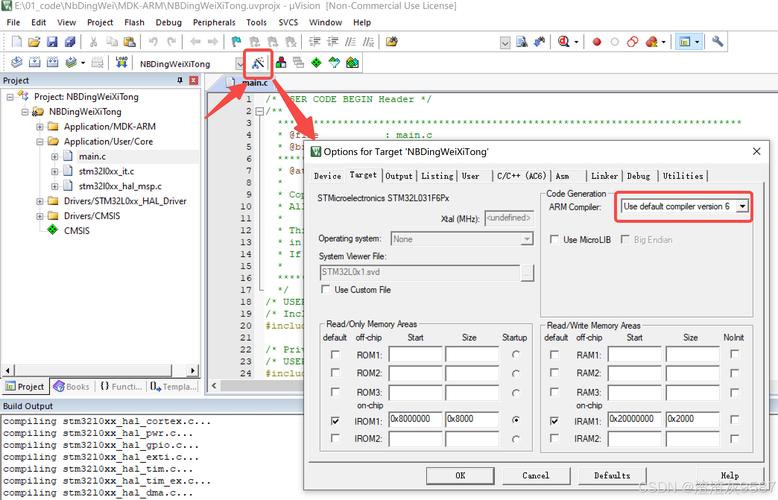Open the Operating system dropdown

526,239
